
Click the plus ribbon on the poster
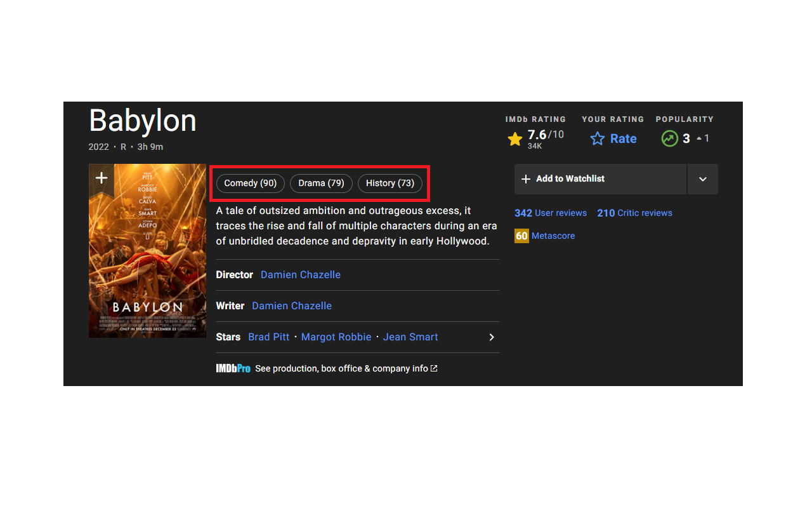[101, 178]
